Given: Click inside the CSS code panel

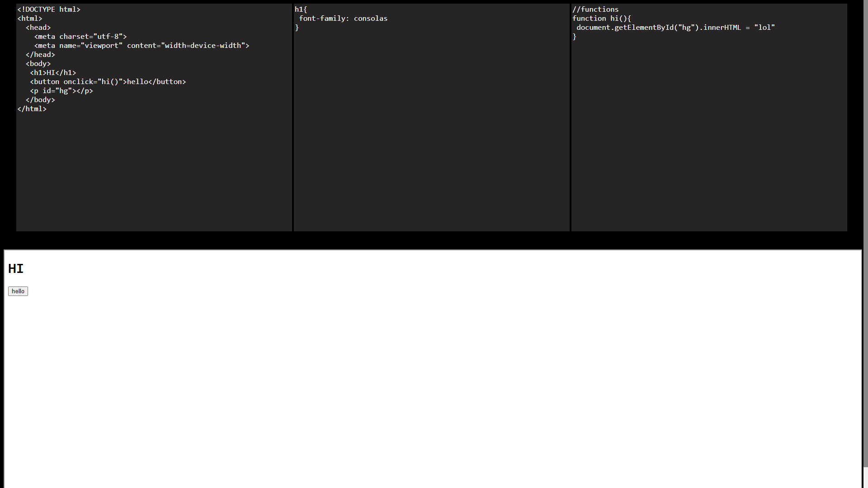Looking at the screenshot, I should pos(429,136).
